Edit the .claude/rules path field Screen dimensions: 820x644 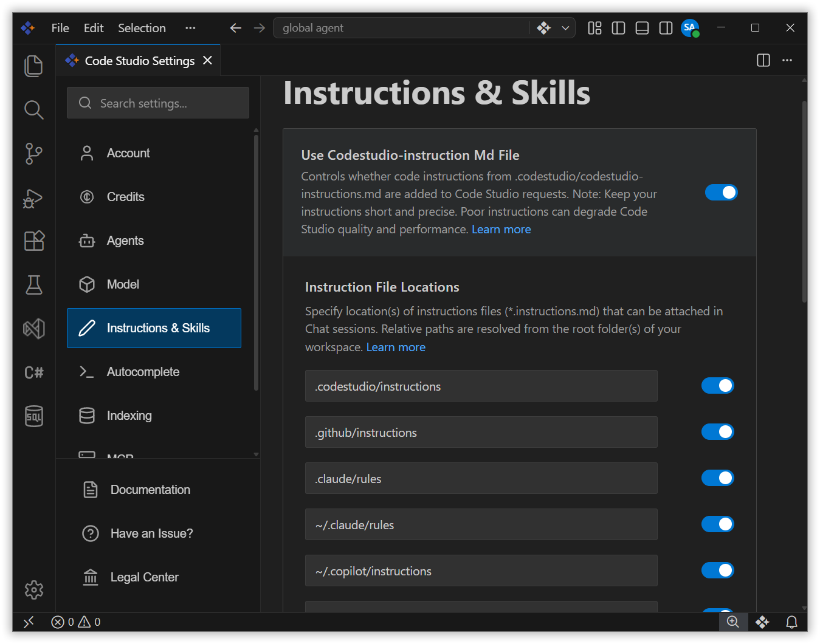point(481,478)
